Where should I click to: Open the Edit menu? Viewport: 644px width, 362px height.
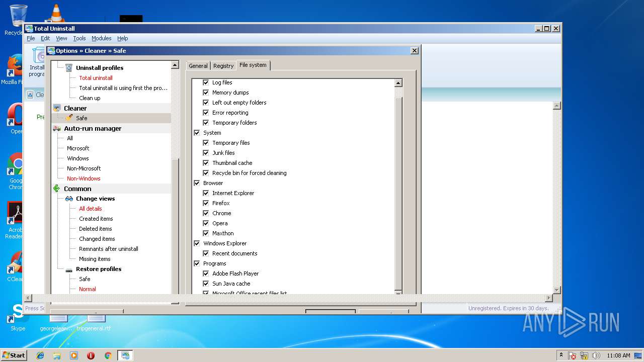coord(45,38)
